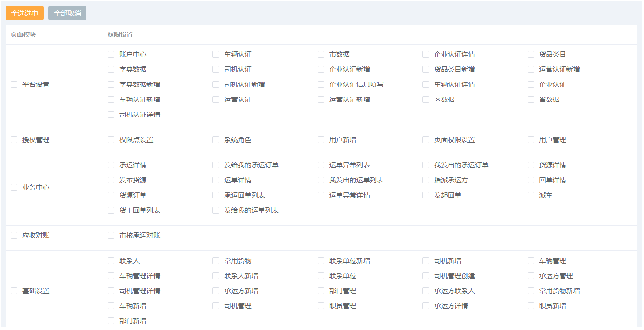Select the 常用货物新增 checkbox
Image resolution: width=644 pixels, height=330 pixels.
531,291
